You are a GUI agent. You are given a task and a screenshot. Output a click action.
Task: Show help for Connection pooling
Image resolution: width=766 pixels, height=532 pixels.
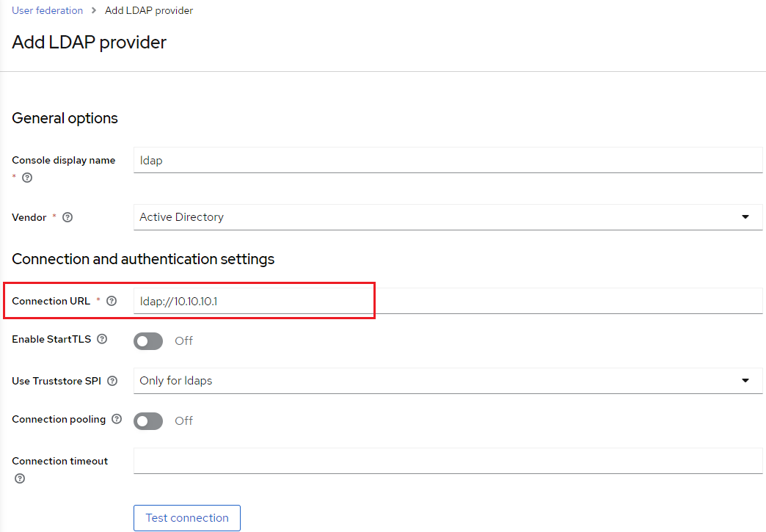point(117,419)
